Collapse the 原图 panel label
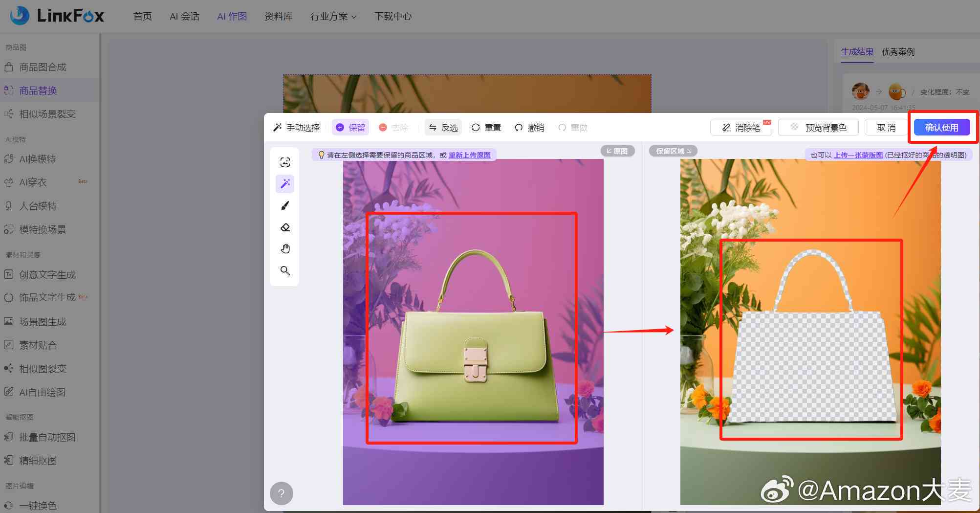The height and width of the screenshot is (513, 980). pyautogui.click(x=617, y=151)
